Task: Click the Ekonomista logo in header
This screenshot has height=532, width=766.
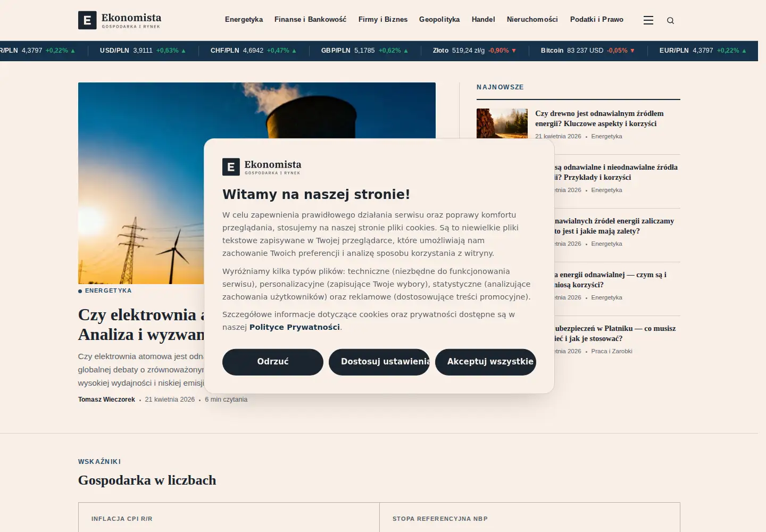Action: coord(120,20)
